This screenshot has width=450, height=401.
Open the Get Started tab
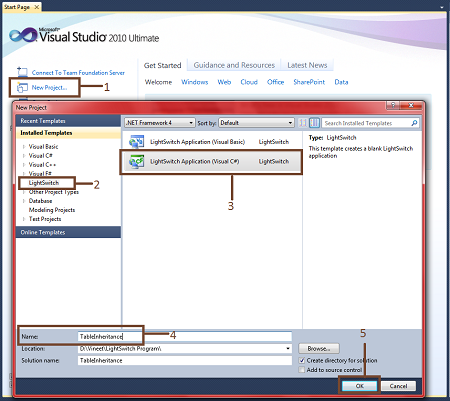(163, 65)
